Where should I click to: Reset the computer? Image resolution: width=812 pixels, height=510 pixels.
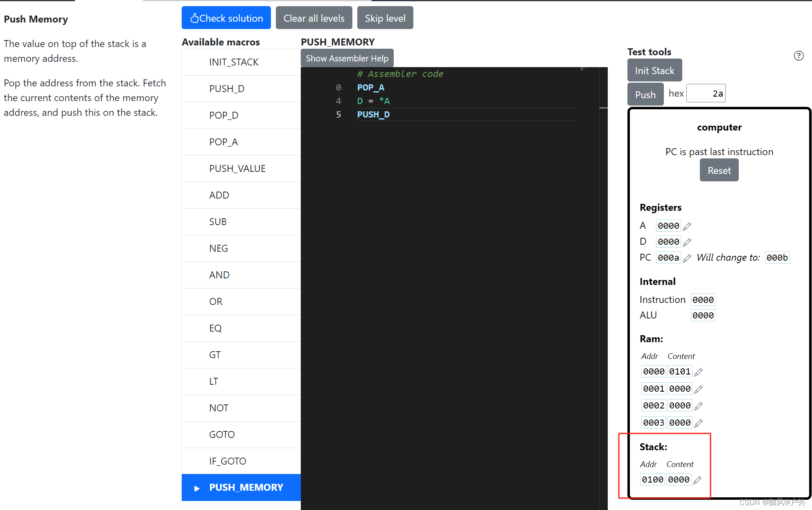(x=719, y=170)
